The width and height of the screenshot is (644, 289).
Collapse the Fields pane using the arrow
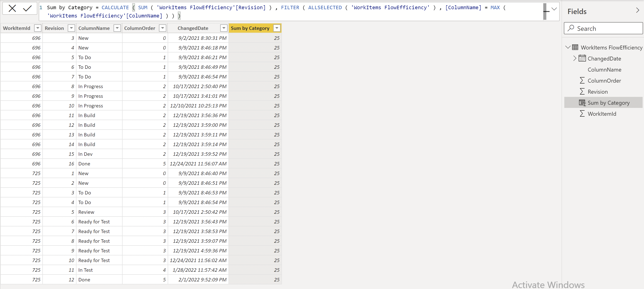click(x=638, y=10)
